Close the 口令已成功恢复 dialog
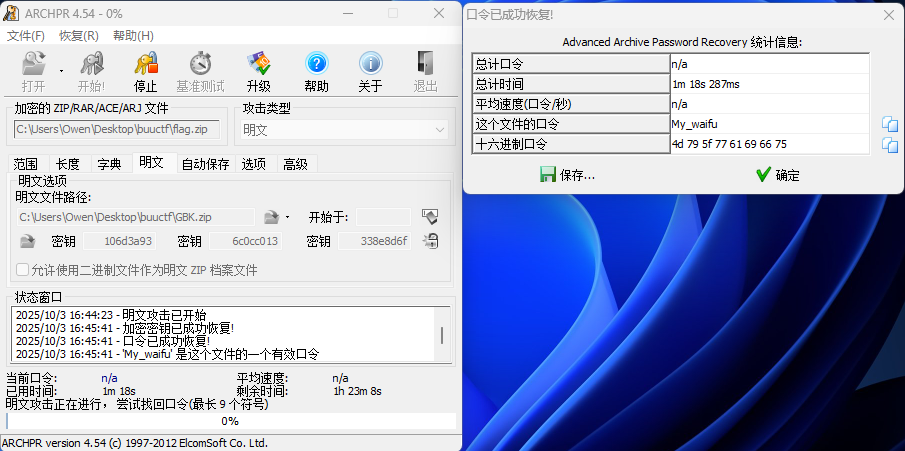 click(x=889, y=16)
